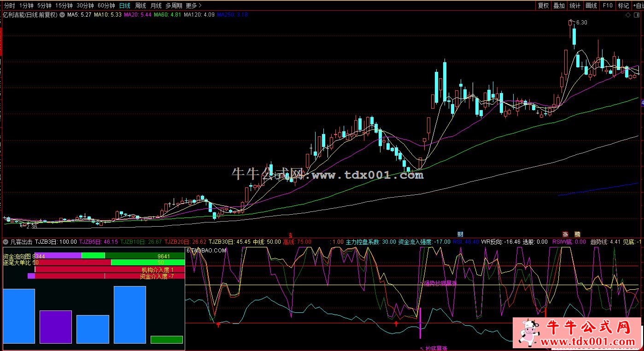Open dropdown next to 亿利洁能 chart title
The width and height of the screenshot is (644, 351).
62,15
